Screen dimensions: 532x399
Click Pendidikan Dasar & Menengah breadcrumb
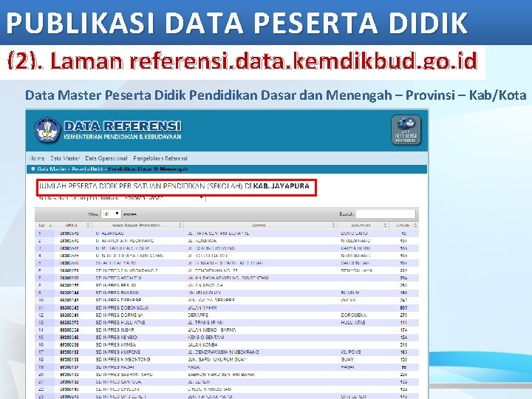148,169
